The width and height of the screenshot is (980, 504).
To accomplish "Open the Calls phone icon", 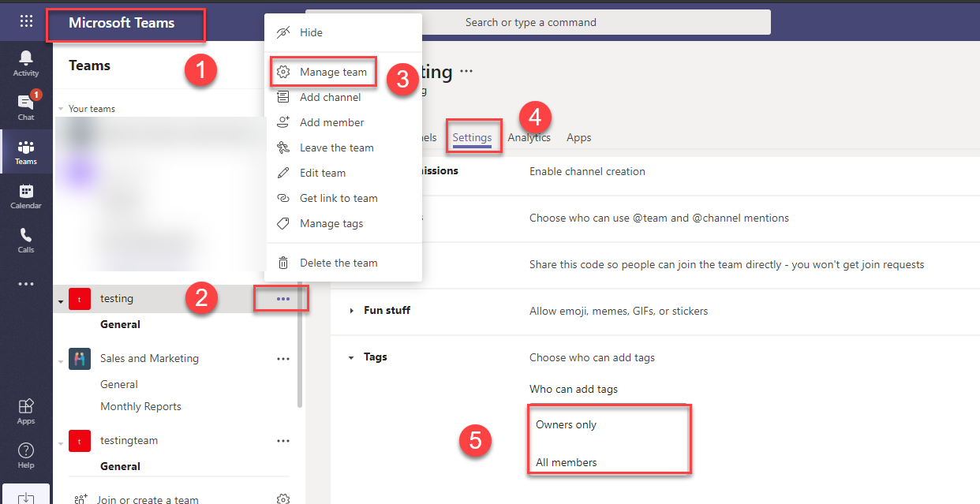I will coord(26,240).
